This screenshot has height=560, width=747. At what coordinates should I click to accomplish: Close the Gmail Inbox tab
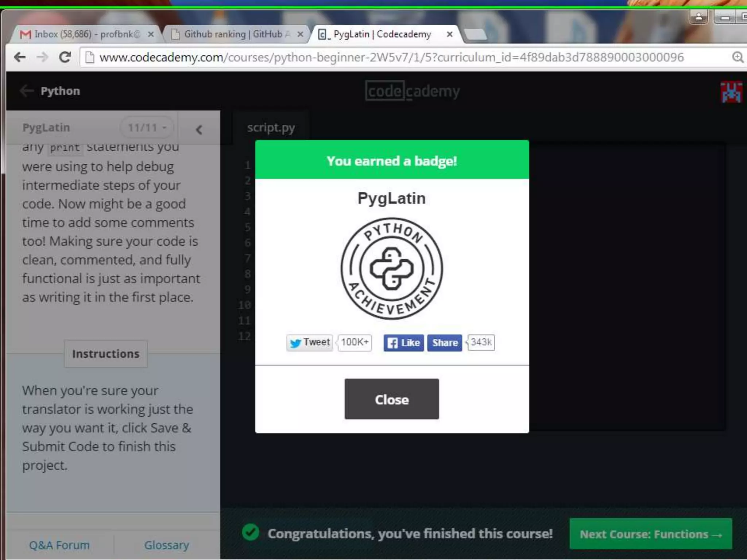tap(151, 34)
